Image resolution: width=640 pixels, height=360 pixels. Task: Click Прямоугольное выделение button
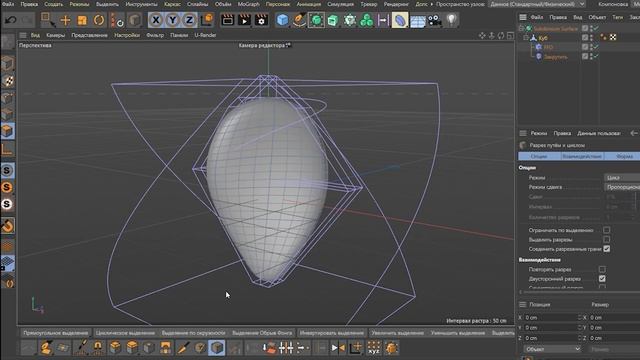(56, 333)
